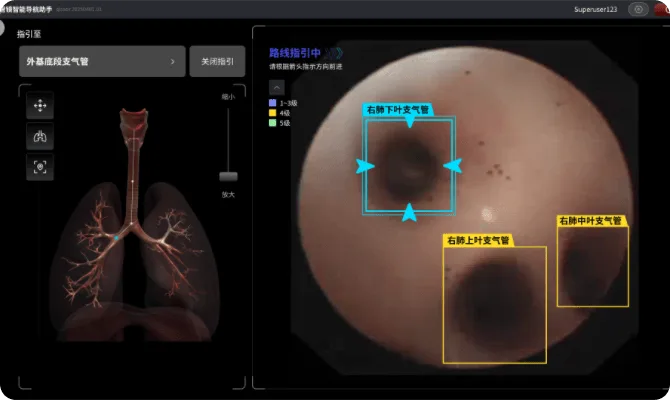Open settings via top bar gear icon
670x400 pixels.
coord(638,9)
